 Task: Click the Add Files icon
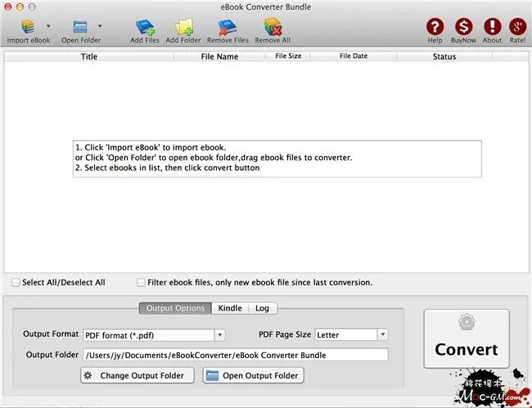pyautogui.click(x=145, y=27)
